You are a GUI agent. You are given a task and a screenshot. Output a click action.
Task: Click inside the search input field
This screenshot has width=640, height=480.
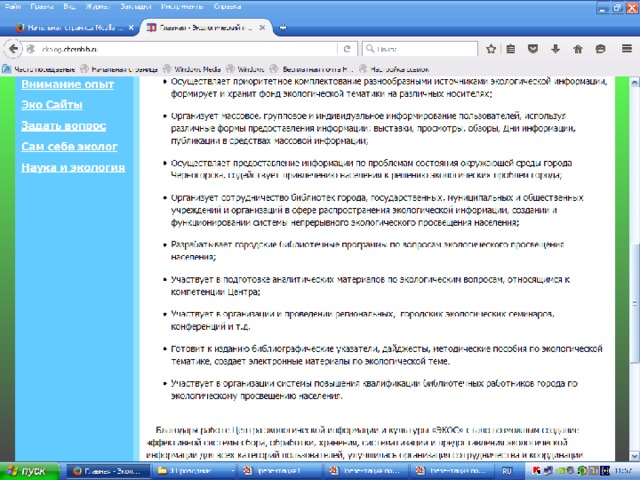pos(420,49)
